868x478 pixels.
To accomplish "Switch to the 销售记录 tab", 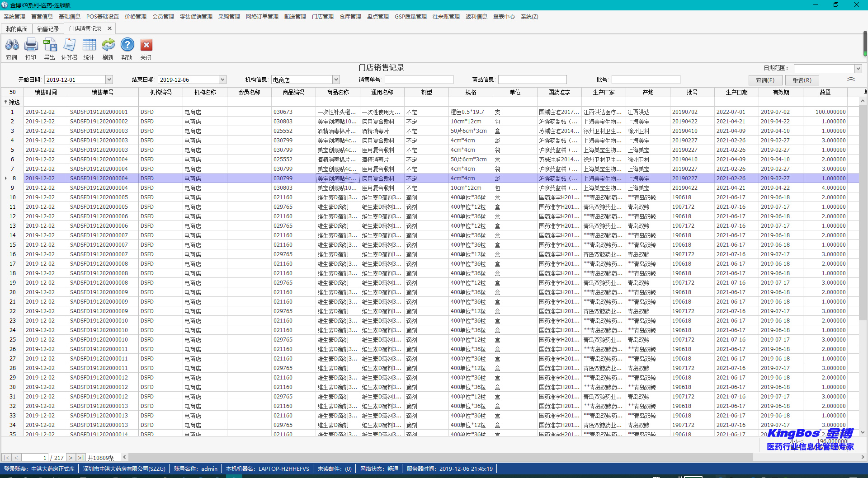I will [x=48, y=29].
